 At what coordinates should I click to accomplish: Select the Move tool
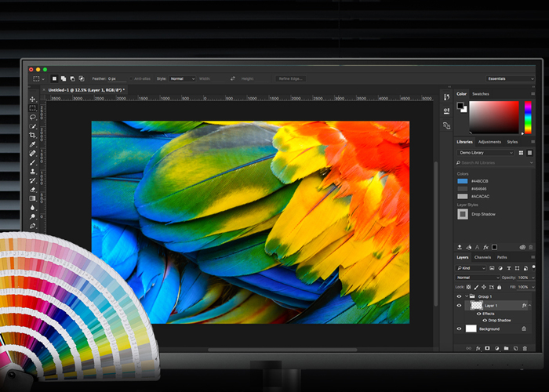pyautogui.click(x=33, y=99)
